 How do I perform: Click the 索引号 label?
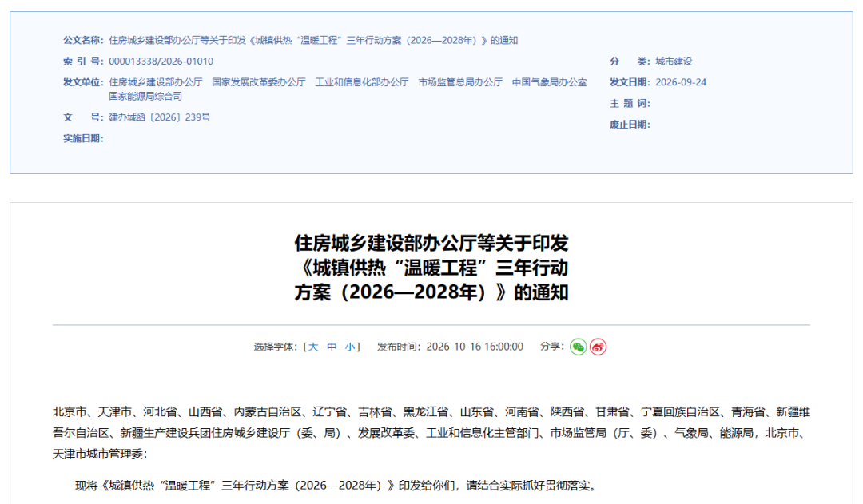pyautogui.click(x=83, y=62)
